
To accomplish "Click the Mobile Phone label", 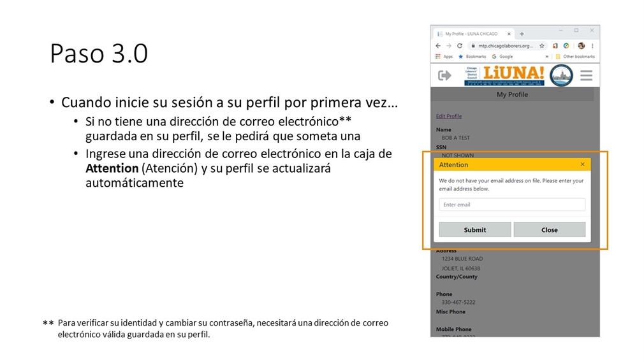I will tap(453, 329).
